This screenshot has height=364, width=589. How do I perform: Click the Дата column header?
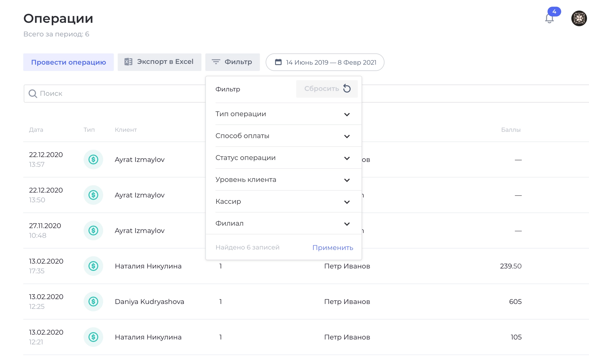coord(36,130)
